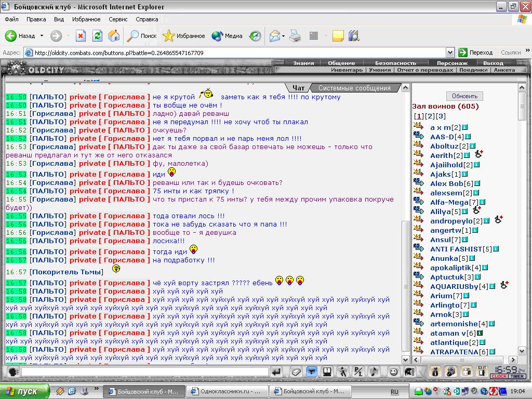
Task: Open info icon next to ANTI FASHIST
Action: [496, 249]
